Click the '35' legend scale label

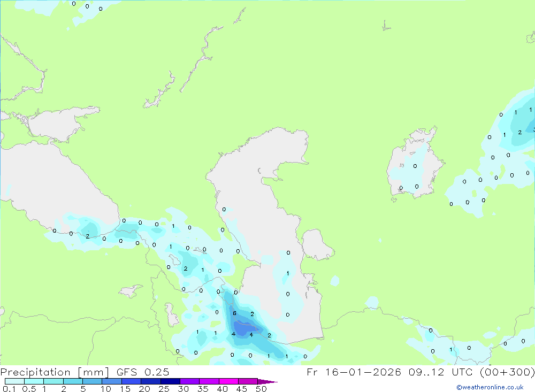[203, 389]
